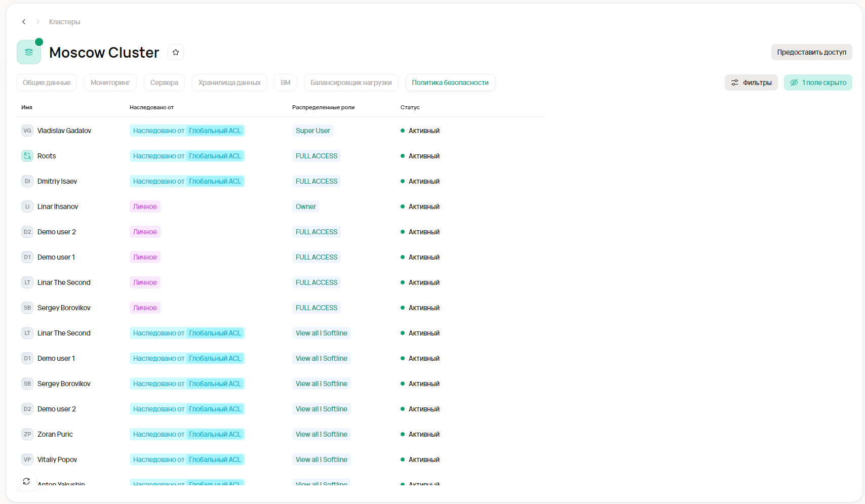Select the Балансировщик нагрузки tab
Image resolution: width=865 pixels, height=504 pixels.
tap(351, 82)
